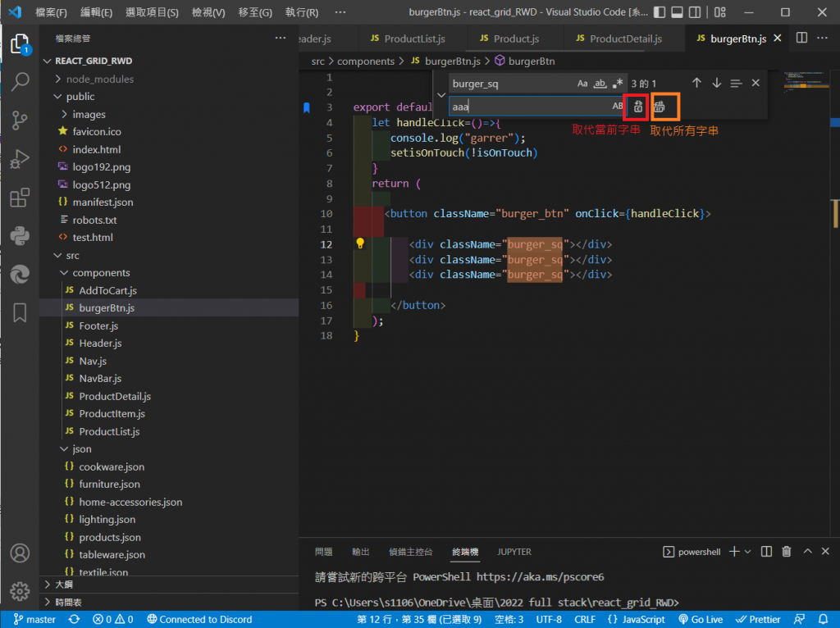Toggle Match Case in find box

(582, 84)
